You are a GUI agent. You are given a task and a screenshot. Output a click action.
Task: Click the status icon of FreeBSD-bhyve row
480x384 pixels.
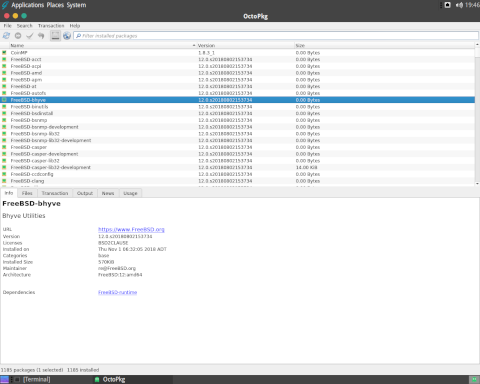click(x=4, y=100)
